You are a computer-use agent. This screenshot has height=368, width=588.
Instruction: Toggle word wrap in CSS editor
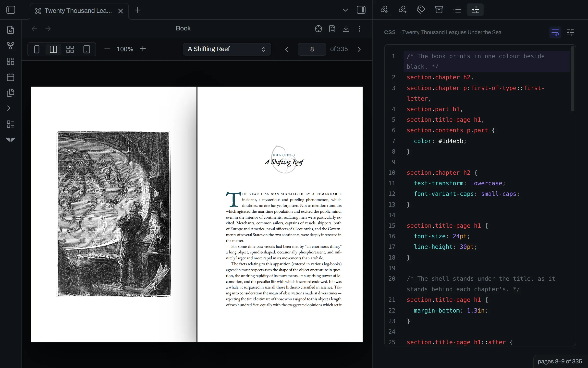(555, 32)
